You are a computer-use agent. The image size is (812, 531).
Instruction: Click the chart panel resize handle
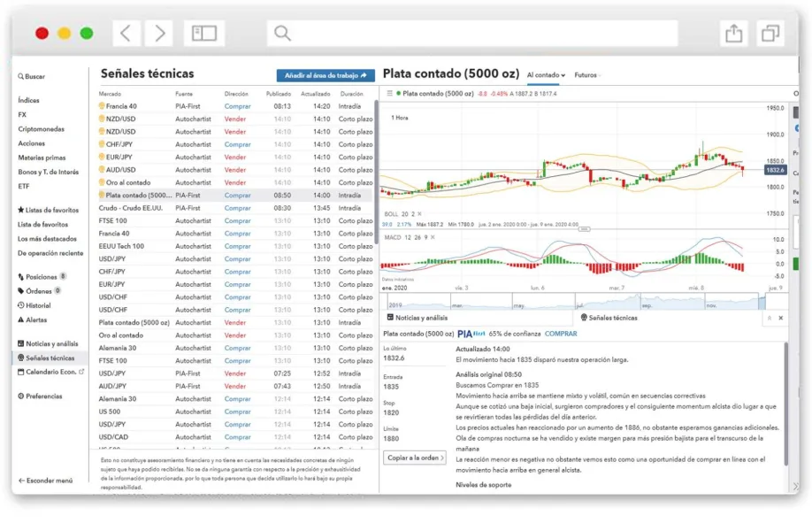click(584, 229)
